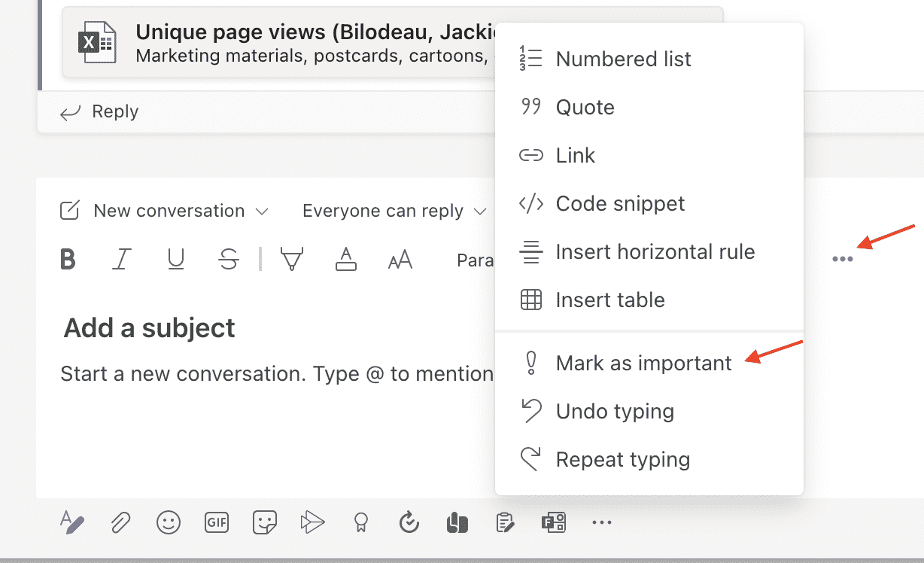Screen dimensions: 924x563
Task: Expand the Everyone can reply dropdown
Action: tap(394, 212)
